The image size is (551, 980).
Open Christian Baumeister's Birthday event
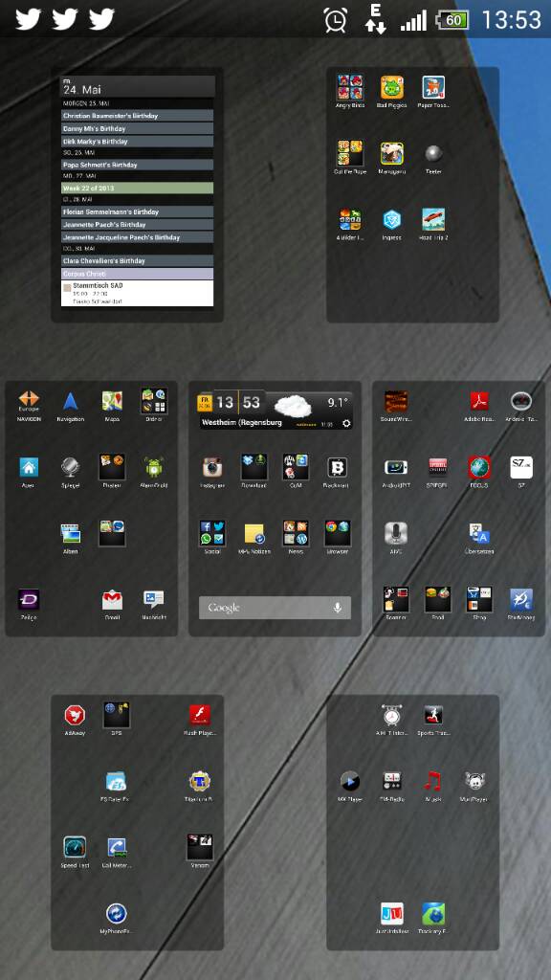(138, 116)
